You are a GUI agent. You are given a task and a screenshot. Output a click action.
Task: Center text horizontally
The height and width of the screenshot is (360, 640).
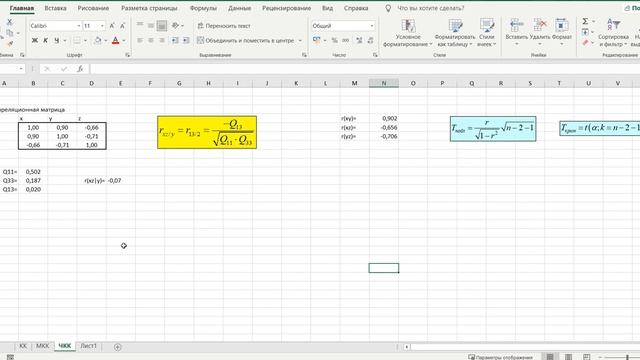151,40
